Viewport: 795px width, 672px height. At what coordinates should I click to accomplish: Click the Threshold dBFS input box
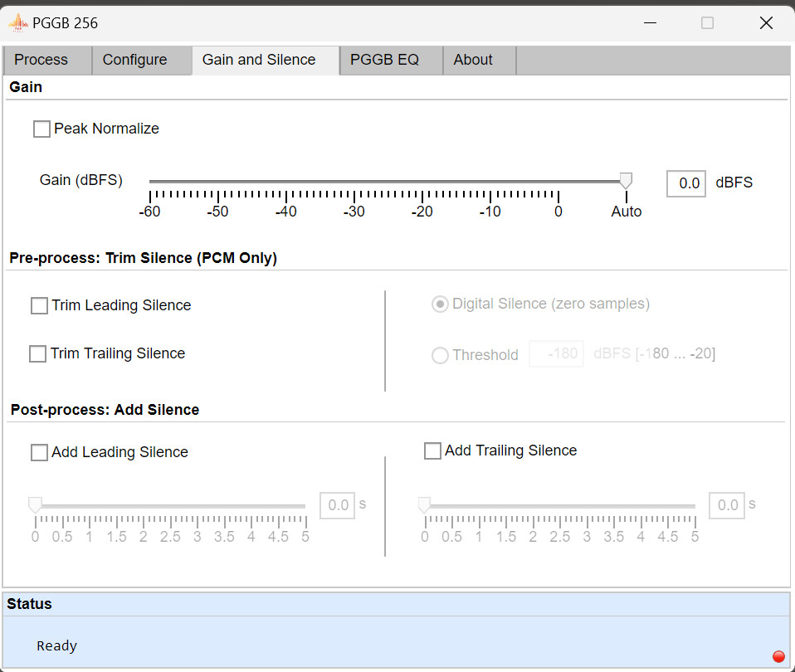click(556, 354)
